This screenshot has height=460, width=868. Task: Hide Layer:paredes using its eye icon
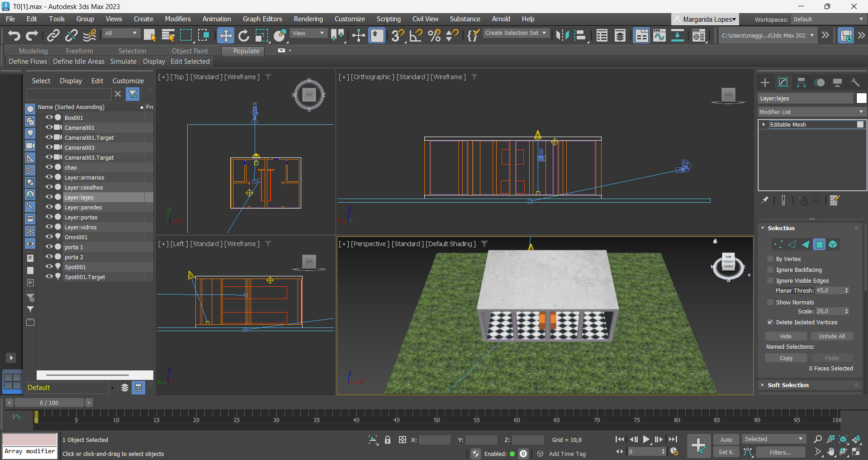click(x=49, y=207)
